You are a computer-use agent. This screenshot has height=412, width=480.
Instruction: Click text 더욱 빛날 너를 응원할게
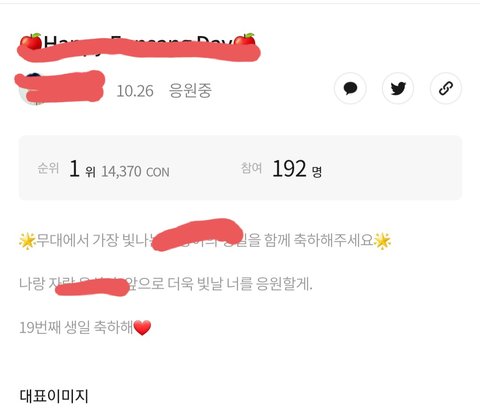240,284
